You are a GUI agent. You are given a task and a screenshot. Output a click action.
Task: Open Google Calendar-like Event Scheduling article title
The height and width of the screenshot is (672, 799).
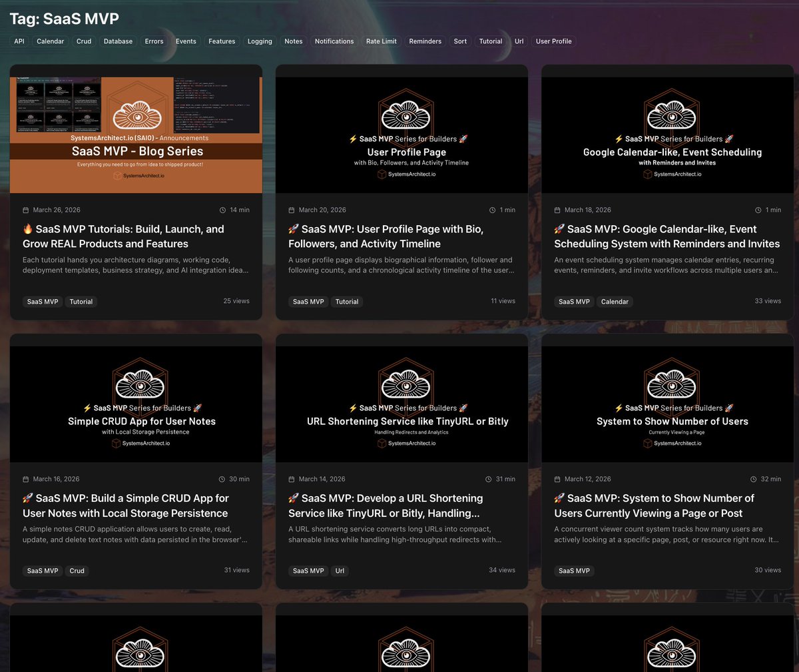click(x=667, y=236)
